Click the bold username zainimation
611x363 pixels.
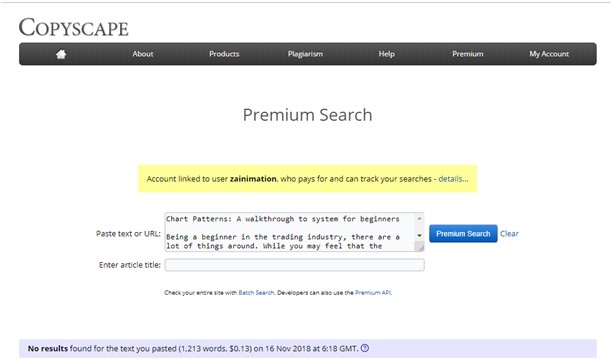point(253,179)
